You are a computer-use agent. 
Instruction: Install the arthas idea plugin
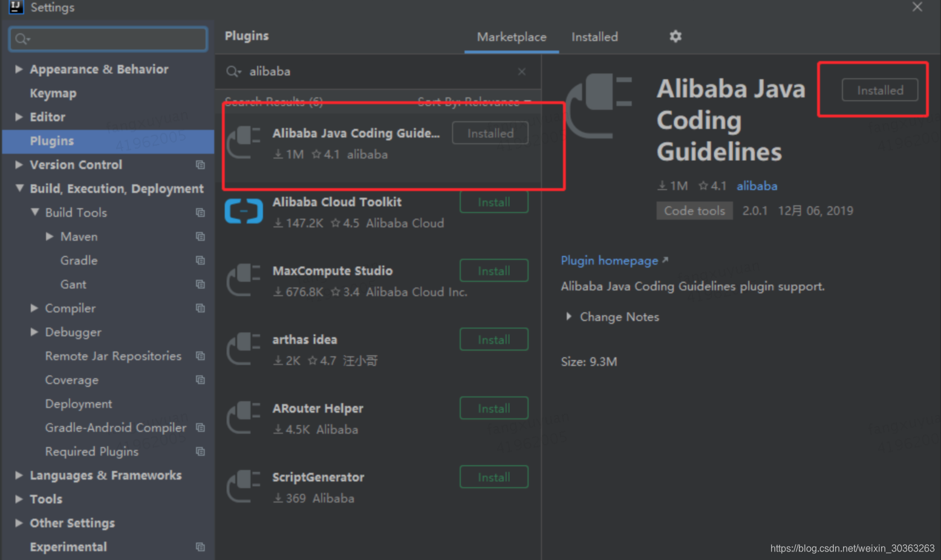494,340
